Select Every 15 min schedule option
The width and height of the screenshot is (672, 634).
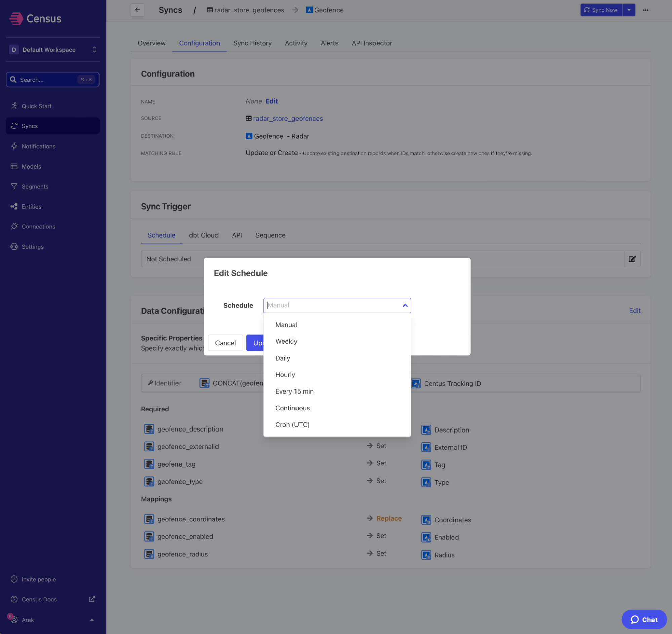[x=294, y=391]
